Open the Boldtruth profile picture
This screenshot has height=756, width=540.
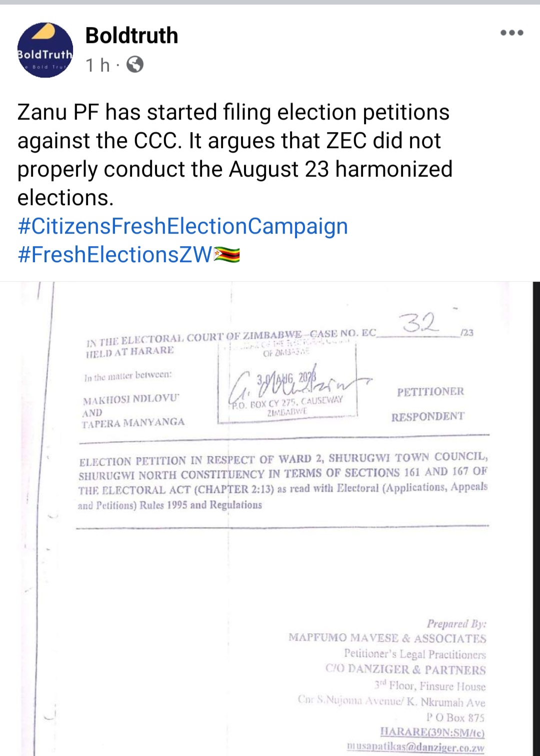tap(45, 50)
